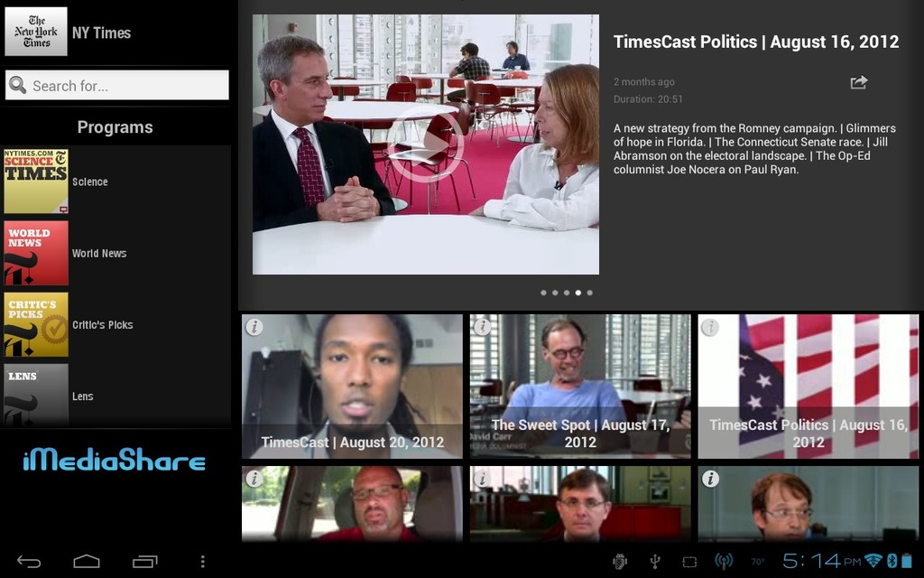Go to the first featured carousel dot

pyautogui.click(x=543, y=293)
